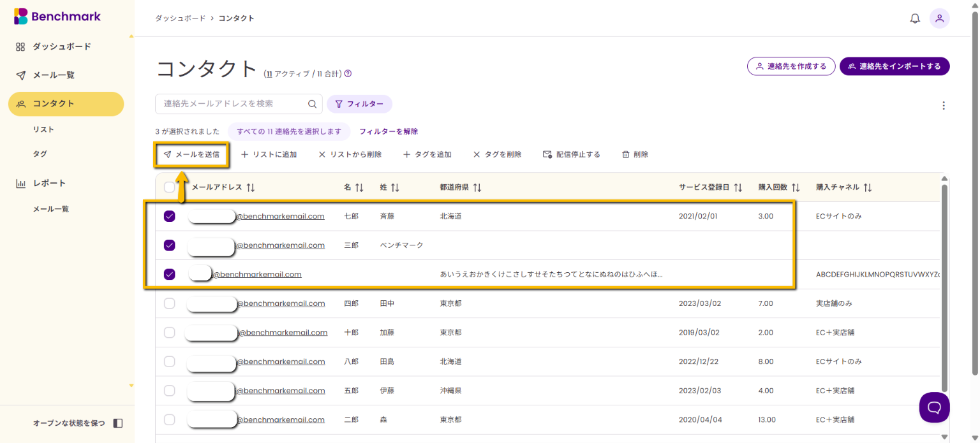
Task: Toggle the select-all header checkbox
Action: 169,187
